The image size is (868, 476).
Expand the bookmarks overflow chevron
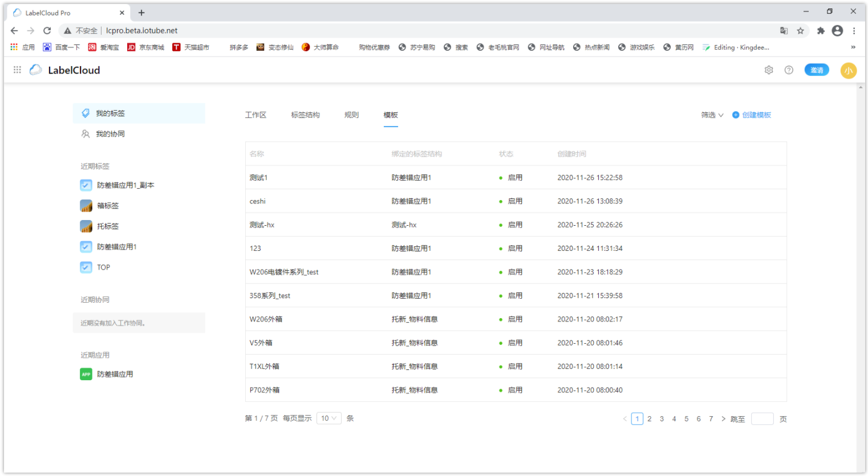coord(853,47)
